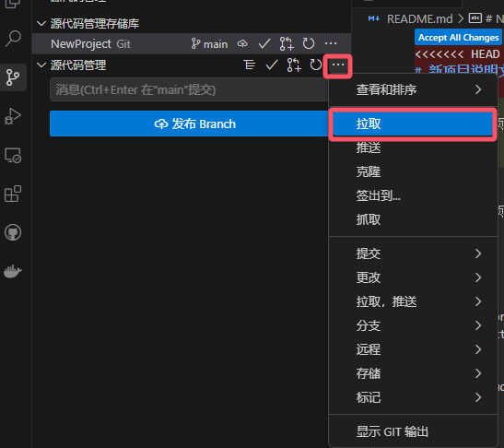The image size is (504, 448).
Task: Select 抓取 from the context menu
Action: [x=414, y=219]
